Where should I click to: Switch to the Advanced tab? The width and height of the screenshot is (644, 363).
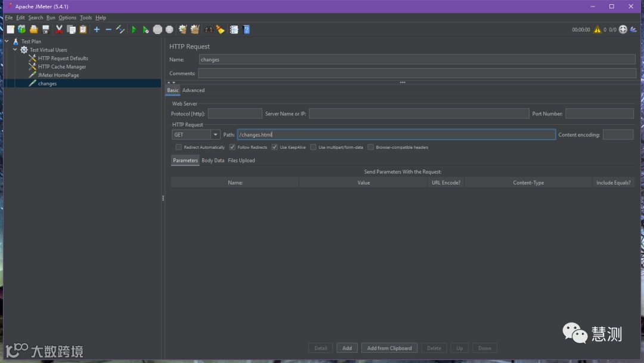pyautogui.click(x=193, y=90)
